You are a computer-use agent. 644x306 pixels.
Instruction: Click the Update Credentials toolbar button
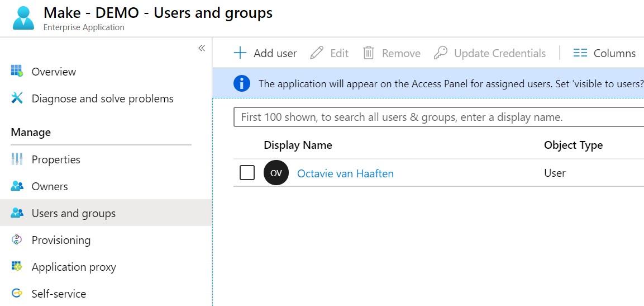pyautogui.click(x=490, y=53)
